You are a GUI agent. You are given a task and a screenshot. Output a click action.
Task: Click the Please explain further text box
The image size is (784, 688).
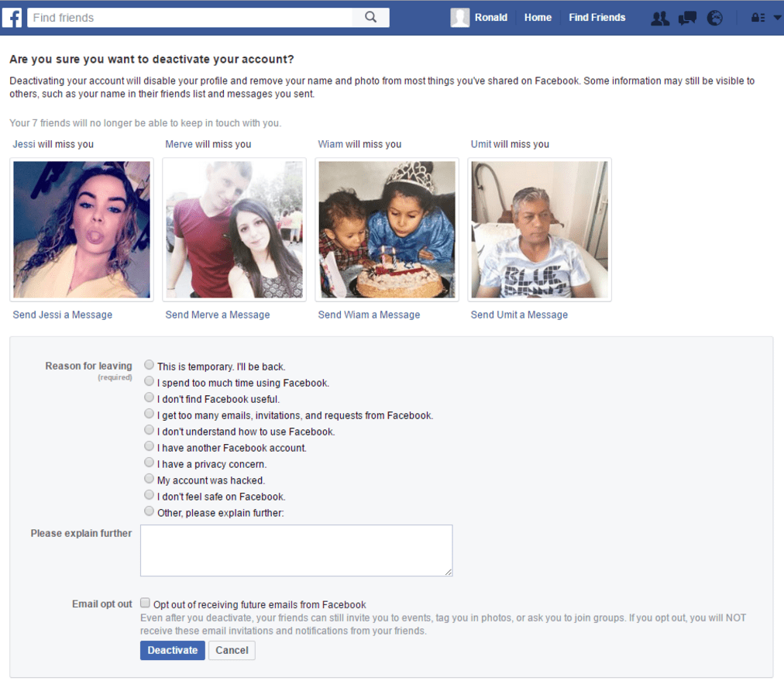coord(297,551)
